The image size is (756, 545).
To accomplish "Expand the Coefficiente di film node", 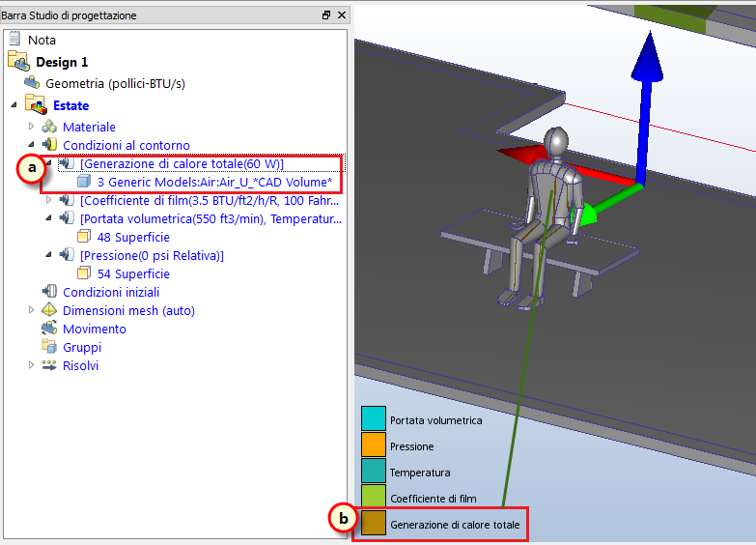I will 48,200.
